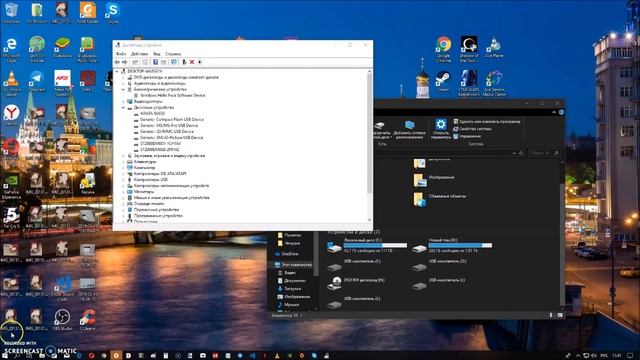640x360 pixels.
Task: Click the New Volume (D:) capacity bar
Action: [x=460, y=245]
